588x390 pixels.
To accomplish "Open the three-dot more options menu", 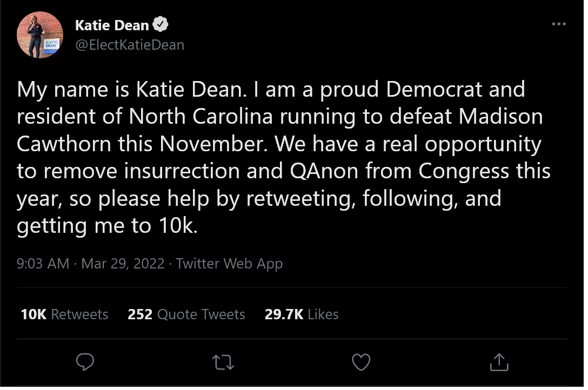I will (x=559, y=24).
